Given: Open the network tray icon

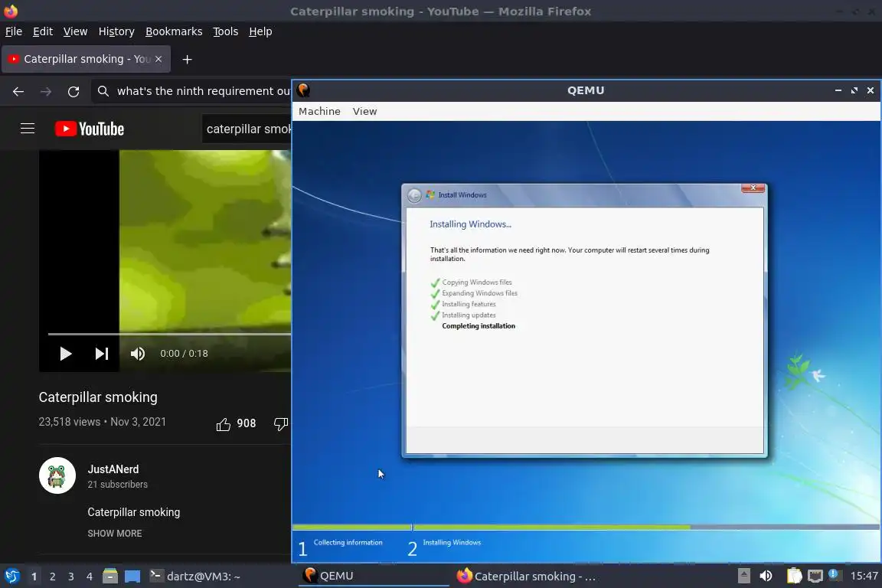Looking at the screenshot, I should pos(815,576).
